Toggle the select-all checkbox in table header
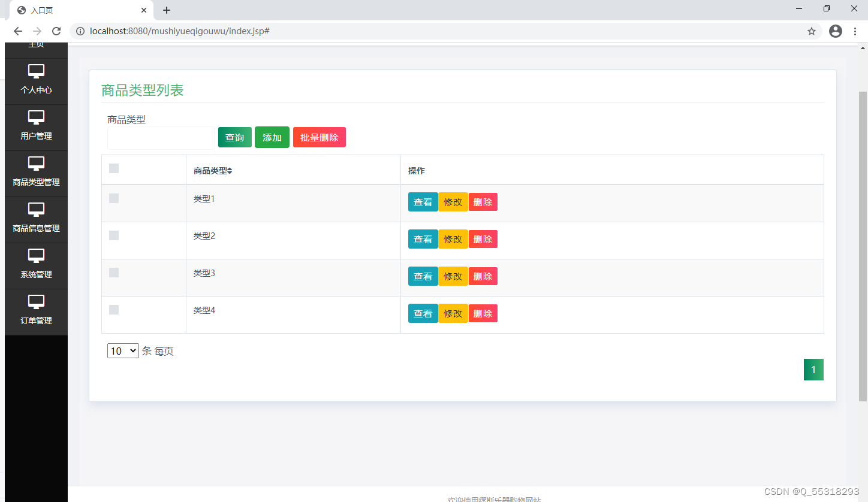This screenshot has height=502, width=868. [114, 168]
